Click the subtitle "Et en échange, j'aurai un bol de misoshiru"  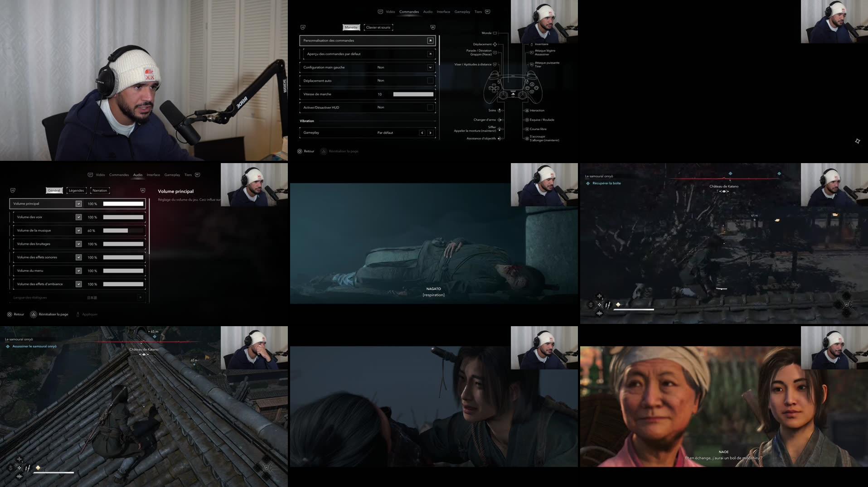pos(723,458)
